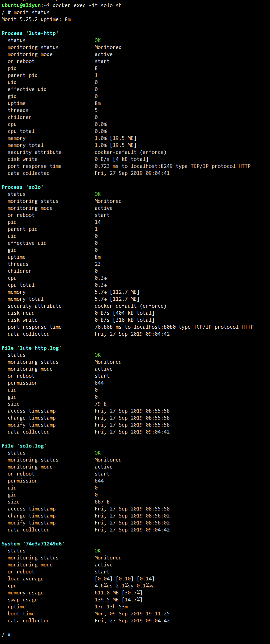Screen dimensions: 270x644
Task: Click the file size value 79 B
Action: click(x=101, y=404)
